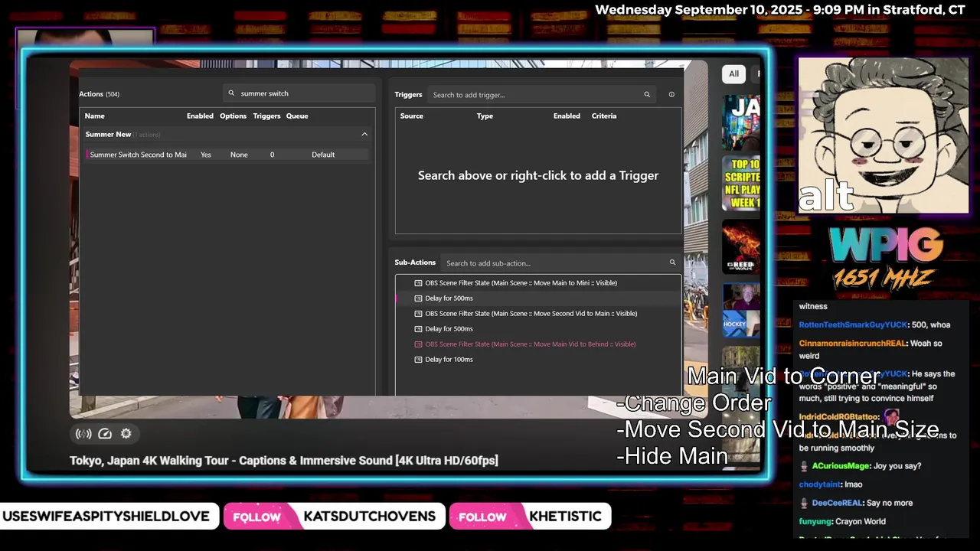The width and height of the screenshot is (980, 551).
Task: Click the magnifier icon in Sub-Actions search
Action: (672, 262)
